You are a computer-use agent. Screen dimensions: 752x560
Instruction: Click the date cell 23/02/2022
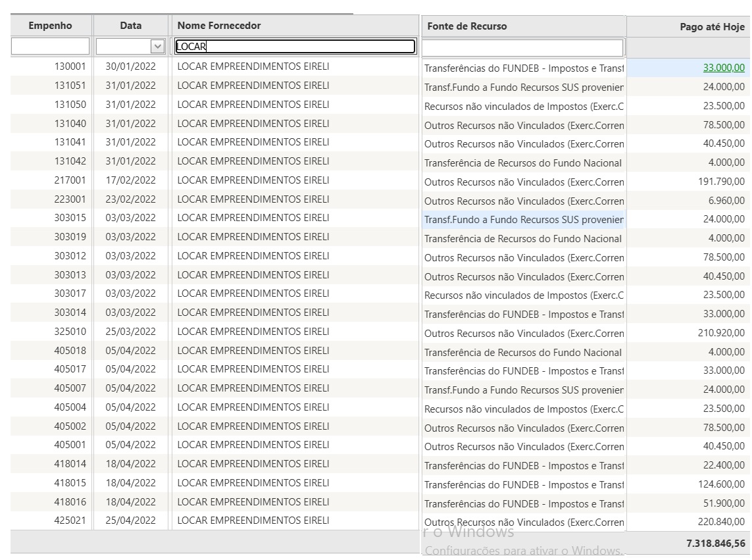click(x=130, y=199)
